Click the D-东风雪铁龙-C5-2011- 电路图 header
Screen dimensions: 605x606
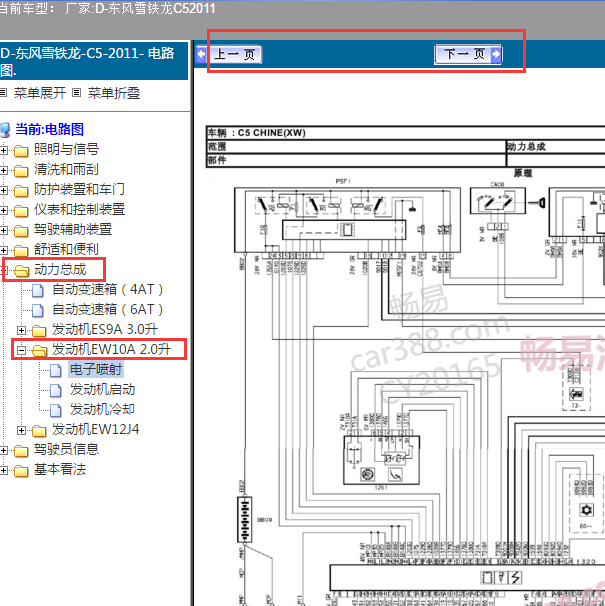93,61
